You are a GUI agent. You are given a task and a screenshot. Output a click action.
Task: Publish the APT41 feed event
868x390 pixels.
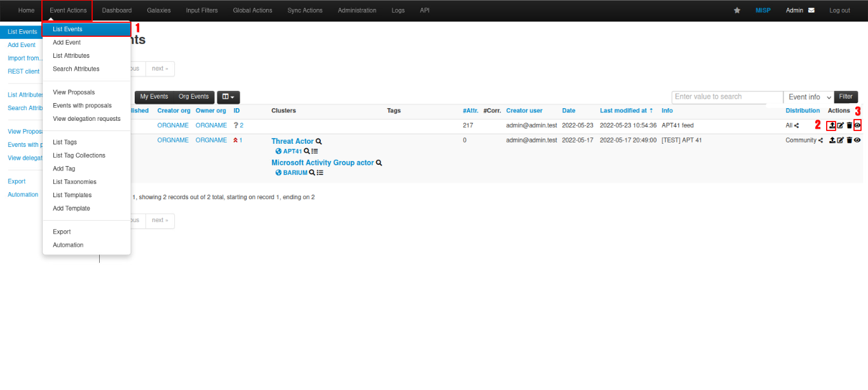point(832,125)
